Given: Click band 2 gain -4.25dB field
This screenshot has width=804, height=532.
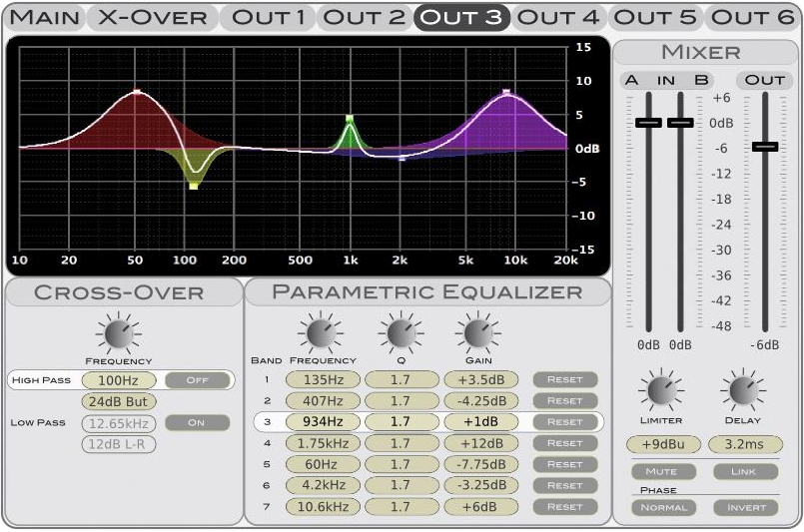Looking at the screenshot, I should pos(481,401).
